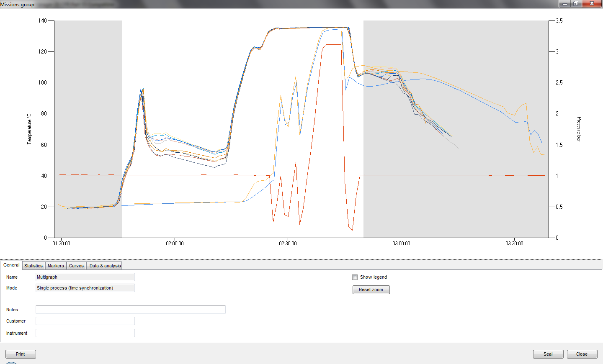
Task: Switch to the Statistics tab
Action: [x=33, y=266]
